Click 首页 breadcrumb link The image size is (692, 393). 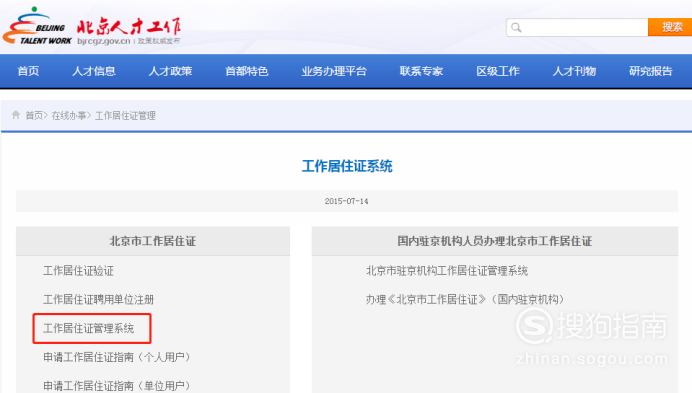34,116
